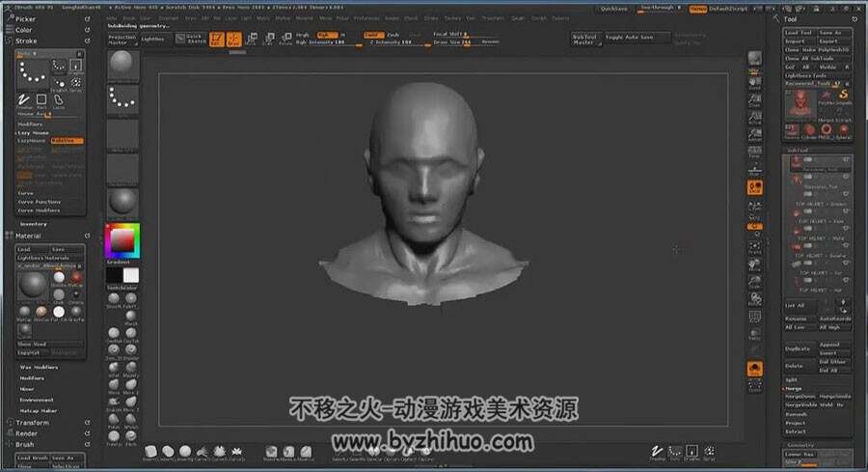Toggle the Solo mode button
Image resolution: width=868 pixels, height=472 pixels.
tap(754, 369)
